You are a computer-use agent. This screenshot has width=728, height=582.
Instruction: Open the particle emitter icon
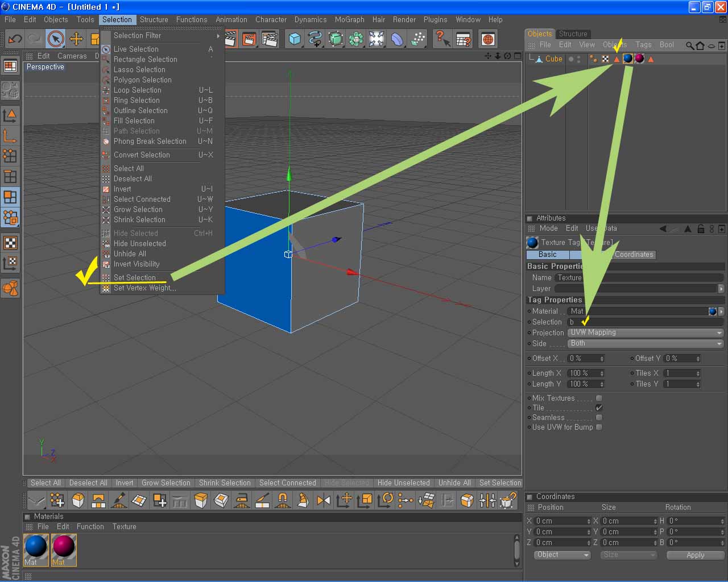click(417, 39)
